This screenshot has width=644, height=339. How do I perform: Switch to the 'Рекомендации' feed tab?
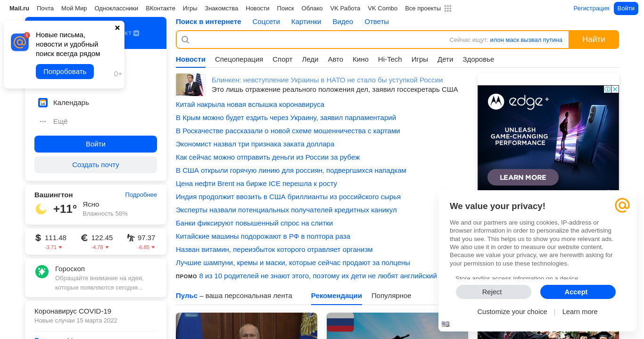(337, 296)
